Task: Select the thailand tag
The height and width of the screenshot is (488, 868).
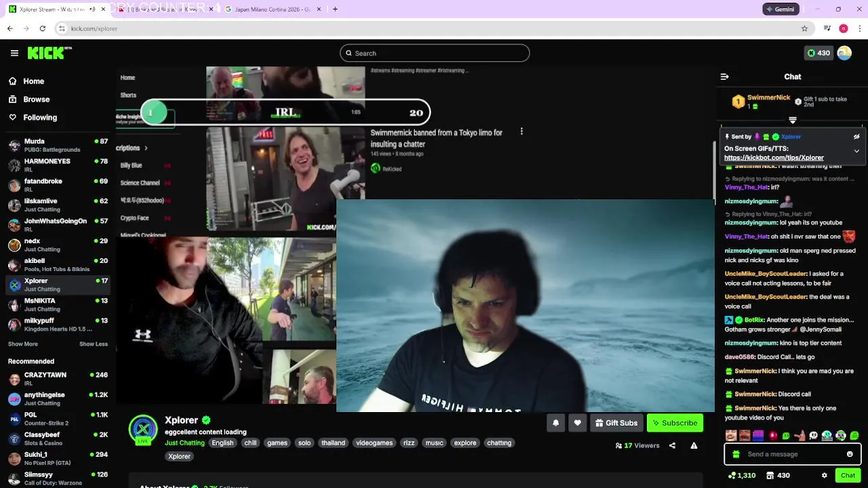Action: pyautogui.click(x=333, y=443)
